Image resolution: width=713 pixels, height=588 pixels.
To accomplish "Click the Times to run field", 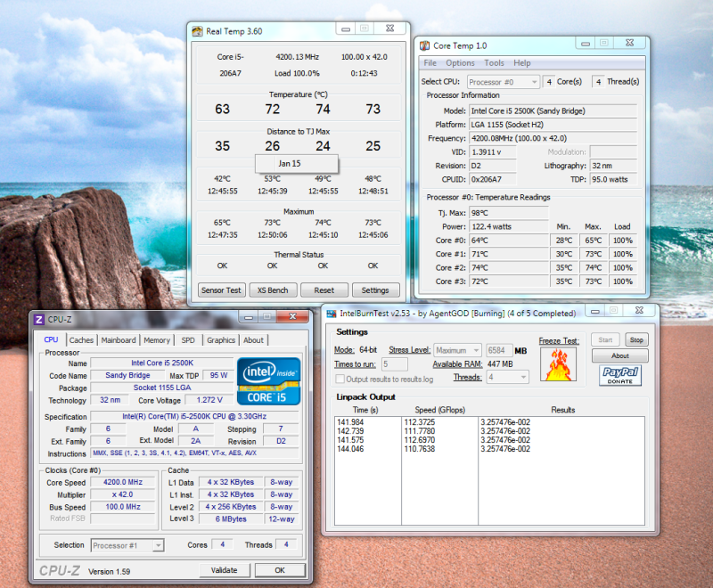I will 394,364.
